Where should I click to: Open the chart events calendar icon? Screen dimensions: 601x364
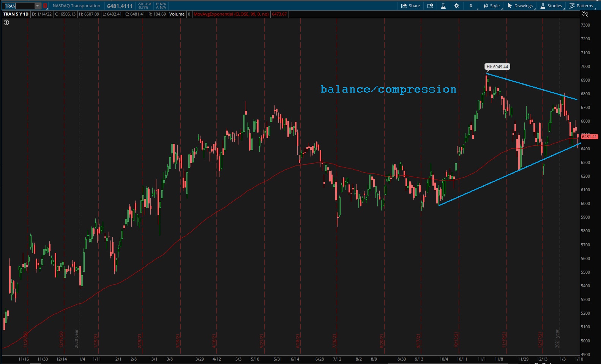point(430,6)
